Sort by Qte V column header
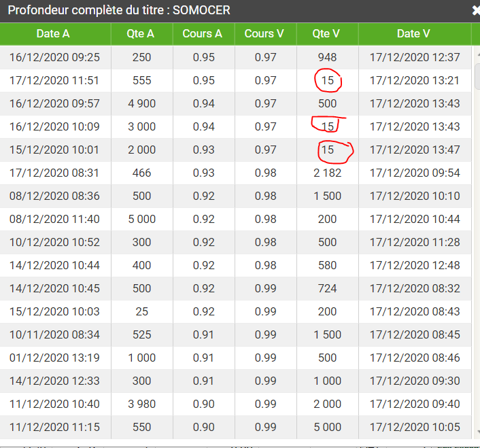The height and width of the screenshot is (448, 480). pyautogui.click(x=326, y=34)
